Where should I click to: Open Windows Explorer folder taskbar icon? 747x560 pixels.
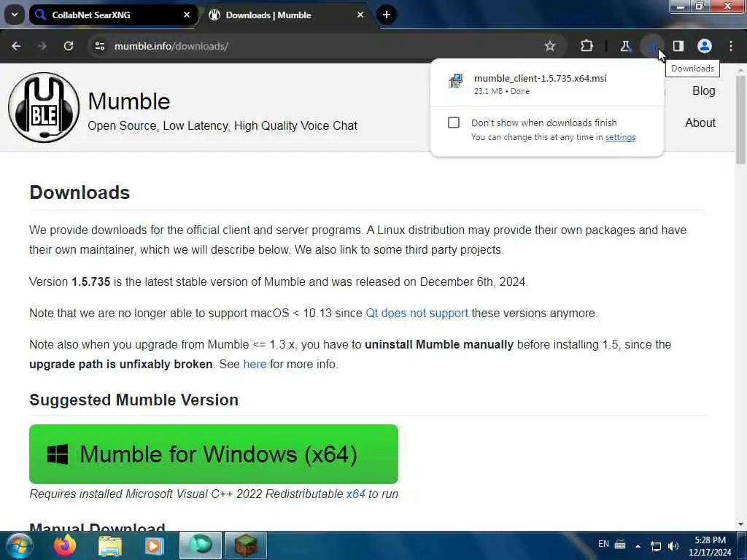pos(110,545)
